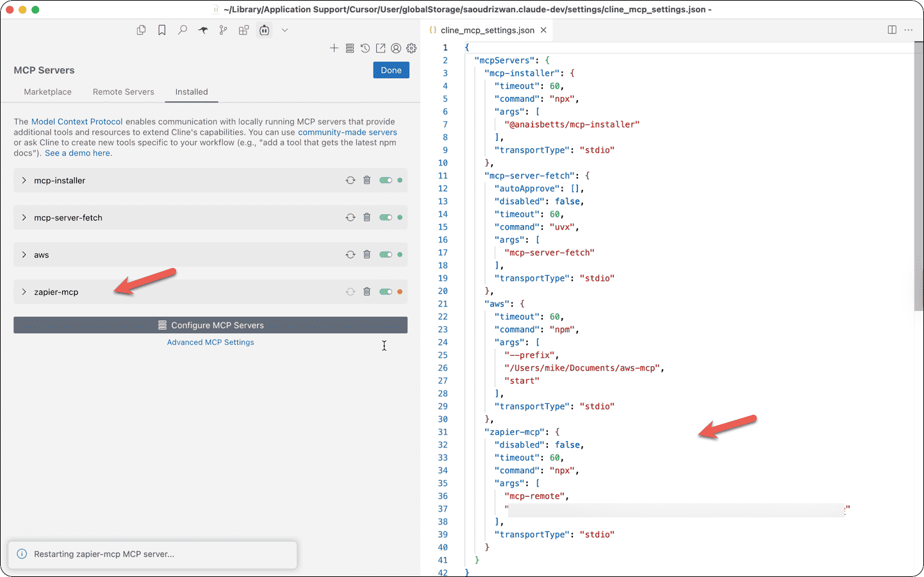
Task: Click "/Users/mike/Documents/aws-mcp" in the editor
Action: pyautogui.click(x=582, y=368)
